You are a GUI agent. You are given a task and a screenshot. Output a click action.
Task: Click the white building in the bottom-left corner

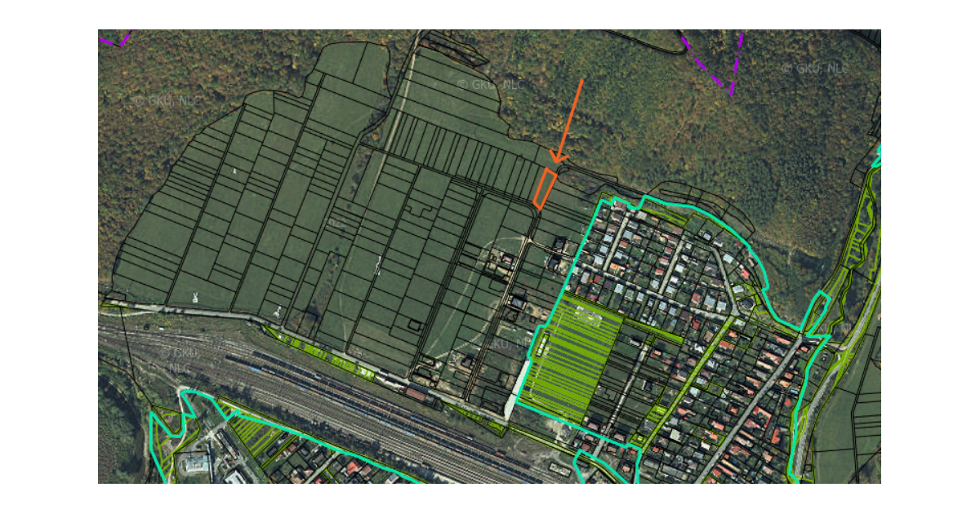pos(194,464)
